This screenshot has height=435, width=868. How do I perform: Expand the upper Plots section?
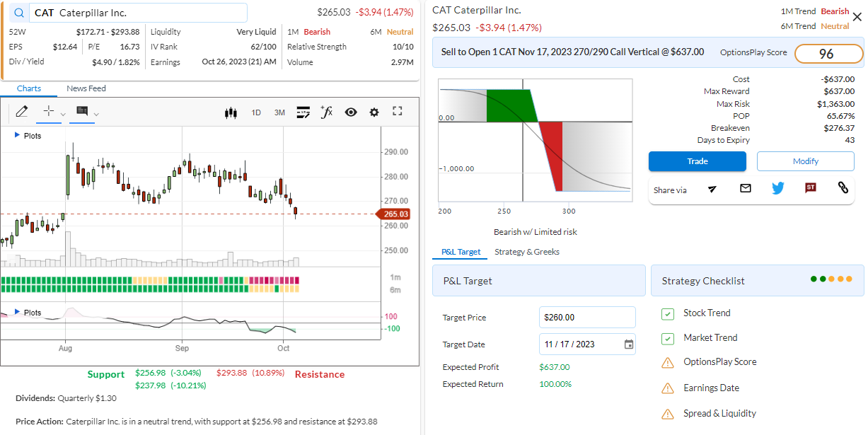point(17,135)
